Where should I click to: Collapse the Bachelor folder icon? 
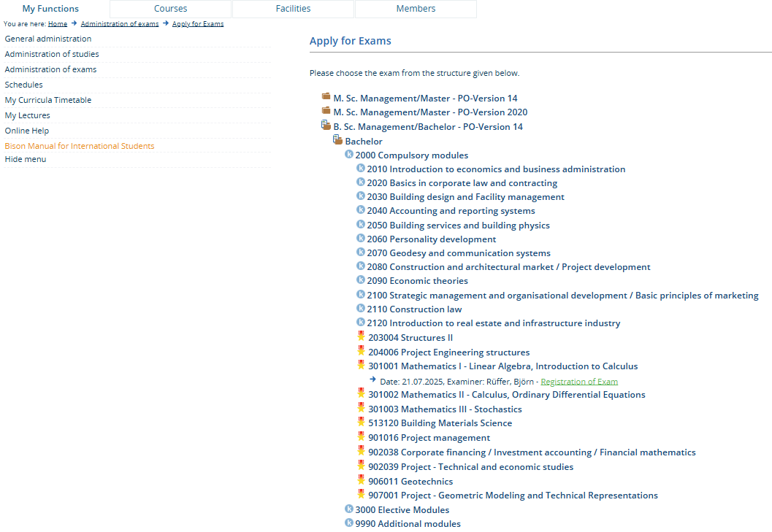click(x=337, y=140)
